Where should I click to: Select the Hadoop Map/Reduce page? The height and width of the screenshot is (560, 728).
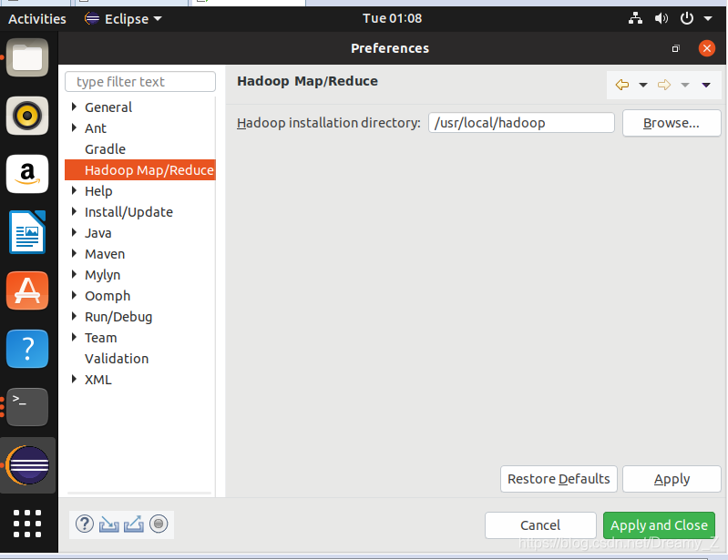tap(140, 169)
